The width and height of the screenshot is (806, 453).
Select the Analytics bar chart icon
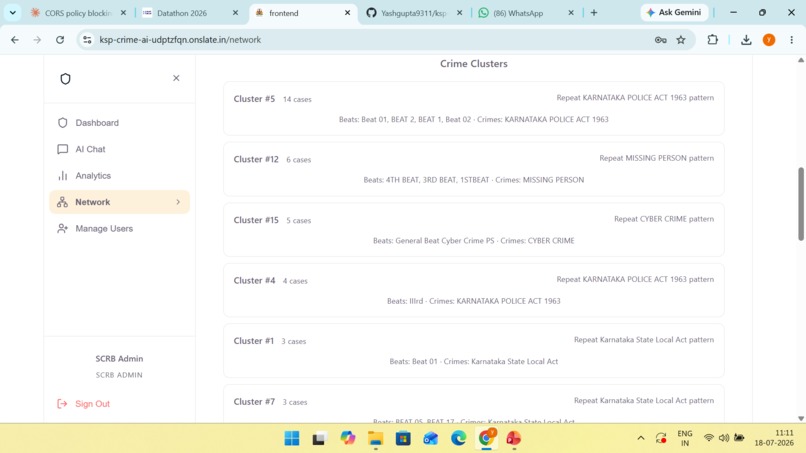pyautogui.click(x=63, y=176)
